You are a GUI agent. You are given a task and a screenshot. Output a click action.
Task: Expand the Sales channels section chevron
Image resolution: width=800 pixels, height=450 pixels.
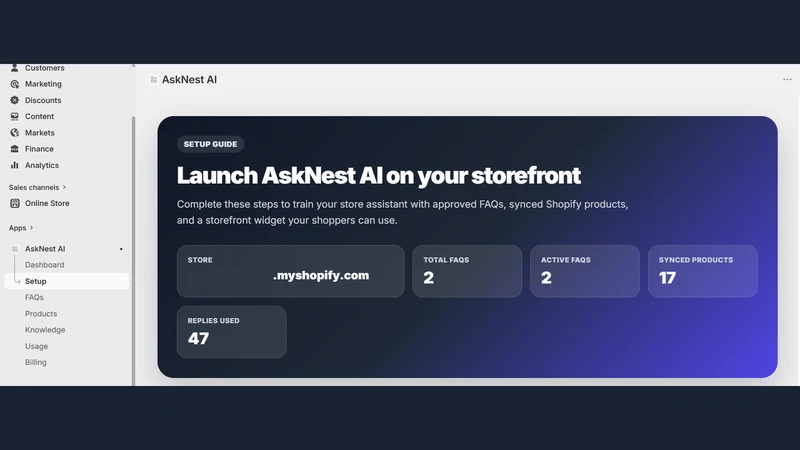pos(64,187)
